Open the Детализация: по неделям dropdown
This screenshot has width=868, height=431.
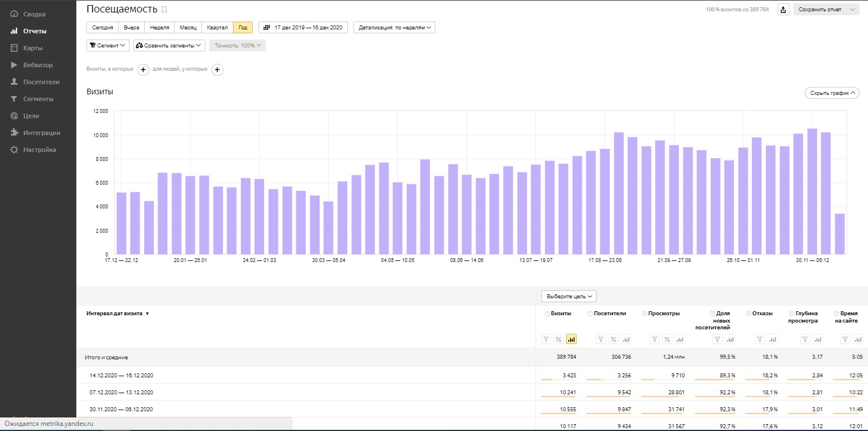[x=394, y=28]
